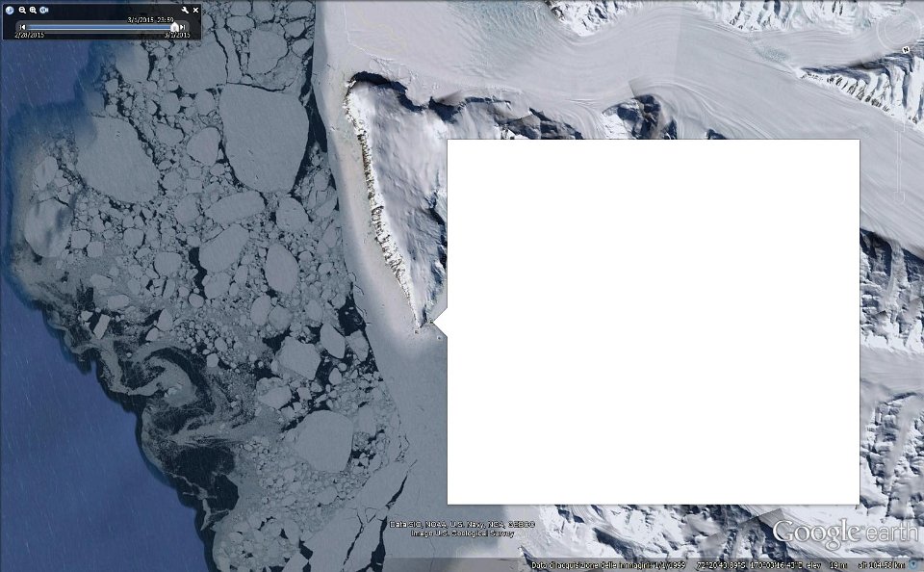Click the north N compass marker
Viewport: 924px width, 572px height.
click(x=907, y=50)
